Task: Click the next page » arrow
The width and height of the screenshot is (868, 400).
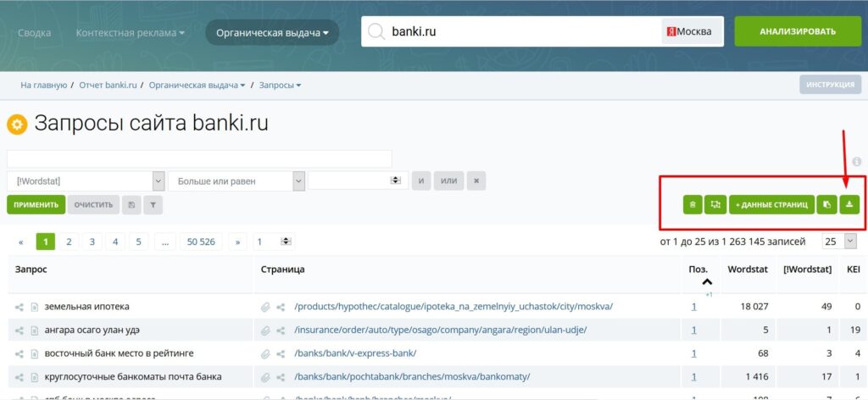Action: [237, 242]
